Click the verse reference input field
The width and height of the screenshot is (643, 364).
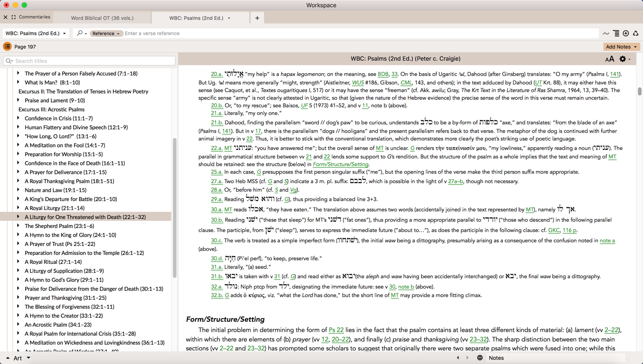pos(361,34)
